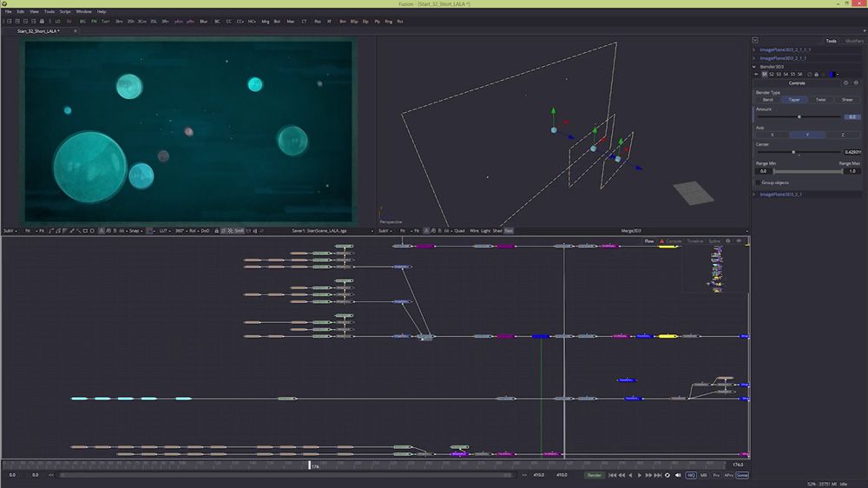This screenshot has height=488, width=868.
Task: Expand the ImagePlane3D3_2_1_1_1 tool entry
Action: pos(754,49)
